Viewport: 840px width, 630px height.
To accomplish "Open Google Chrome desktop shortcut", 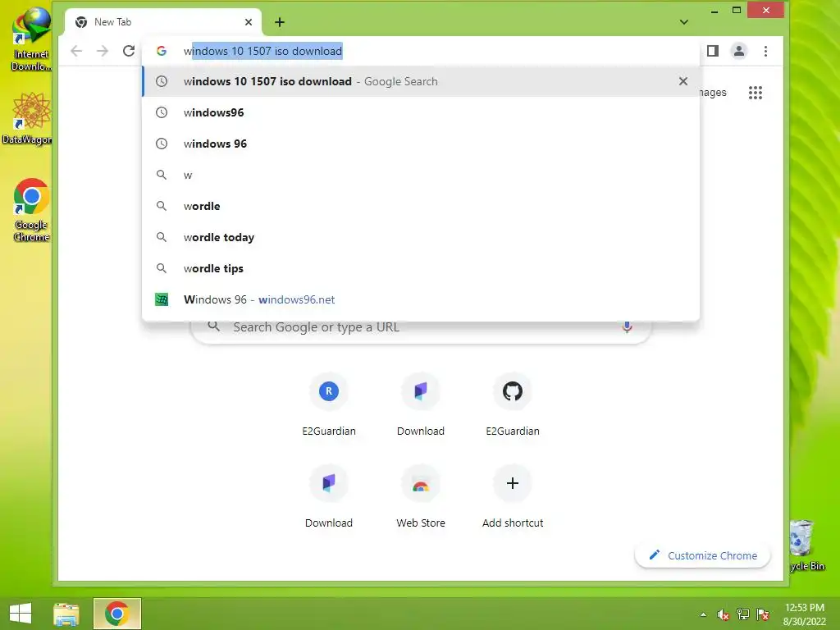I will pyautogui.click(x=31, y=210).
